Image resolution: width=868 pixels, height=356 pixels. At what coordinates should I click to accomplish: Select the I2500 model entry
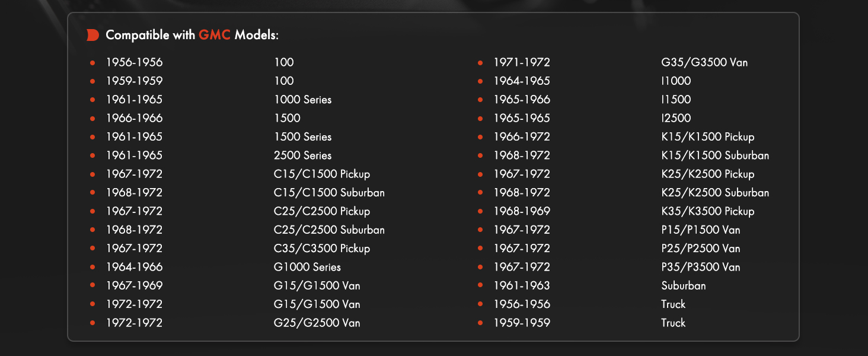[676, 118]
